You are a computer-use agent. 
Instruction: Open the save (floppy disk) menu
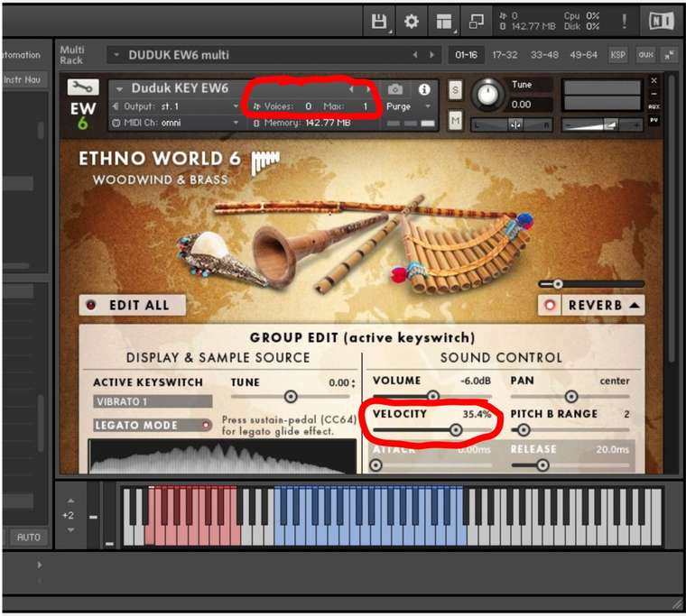click(x=379, y=21)
